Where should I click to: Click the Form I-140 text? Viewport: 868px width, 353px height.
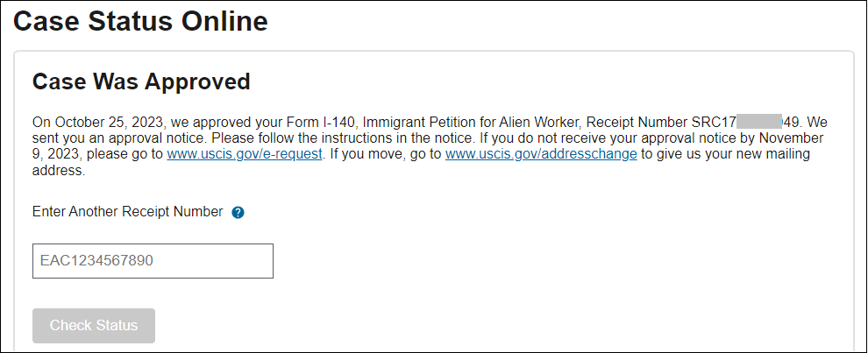tap(291, 122)
